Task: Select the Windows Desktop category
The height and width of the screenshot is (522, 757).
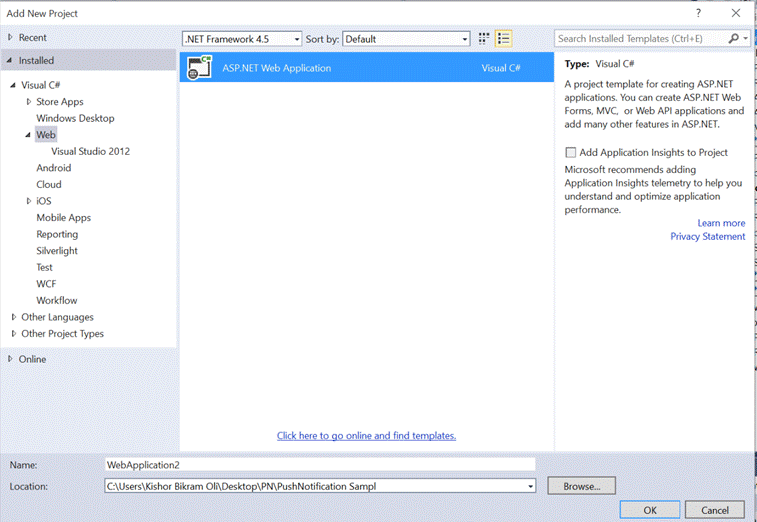Action: (75, 118)
